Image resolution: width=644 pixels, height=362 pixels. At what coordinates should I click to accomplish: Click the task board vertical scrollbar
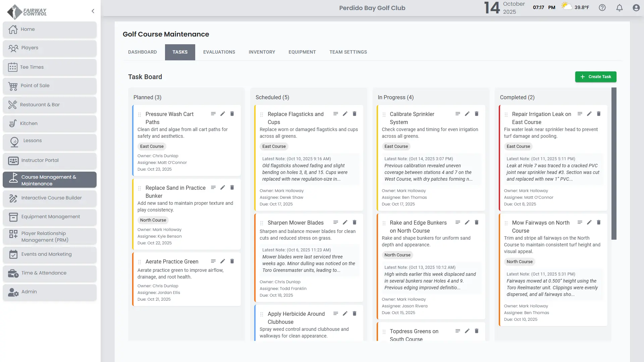click(x=613, y=164)
